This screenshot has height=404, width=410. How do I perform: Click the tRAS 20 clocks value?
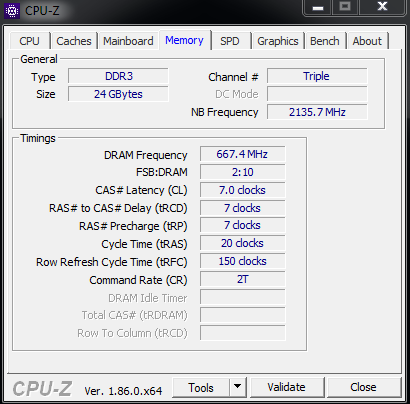(242, 243)
